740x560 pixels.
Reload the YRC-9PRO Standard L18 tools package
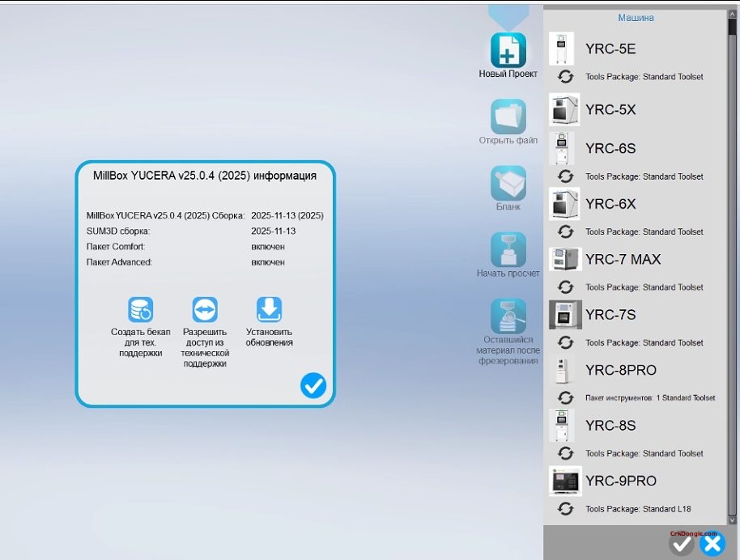tap(566, 509)
